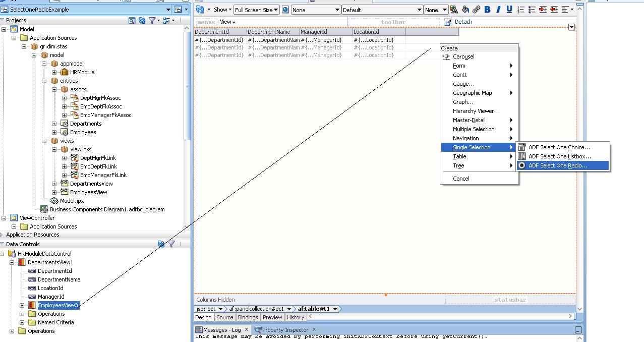Image resolution: width=644 pixels, height=342 pixels.
Task: Click the Underline icon in the toolbar
Action: [x=509, y=9]
